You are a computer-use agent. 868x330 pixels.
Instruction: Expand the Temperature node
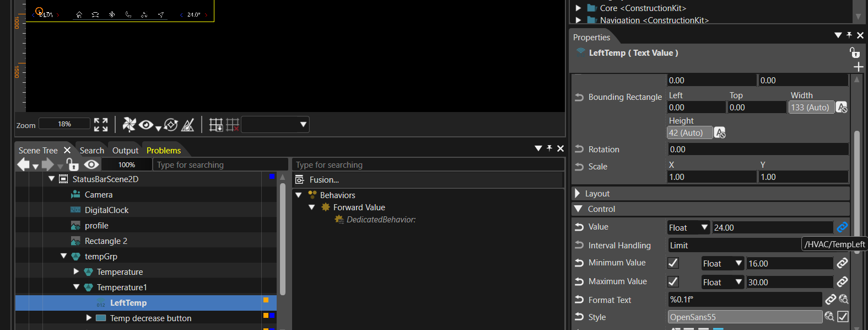pyautogui.click(x=76, y=272)
